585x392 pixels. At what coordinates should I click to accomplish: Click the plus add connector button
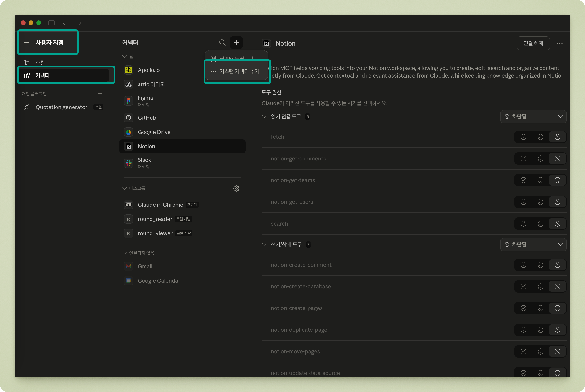236,43
